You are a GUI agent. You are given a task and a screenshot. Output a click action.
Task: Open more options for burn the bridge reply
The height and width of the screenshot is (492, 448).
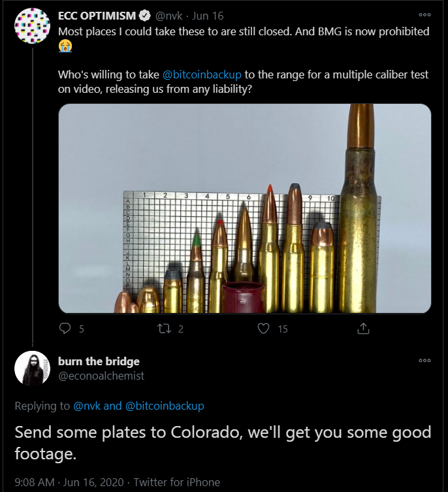click(x=424, y=360)
